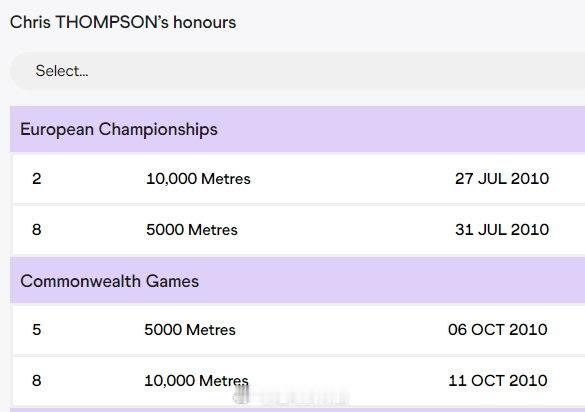Click the 31 JUL 2010 date
Viewport: 585px width, 412px height.
(x=502, y=230)
